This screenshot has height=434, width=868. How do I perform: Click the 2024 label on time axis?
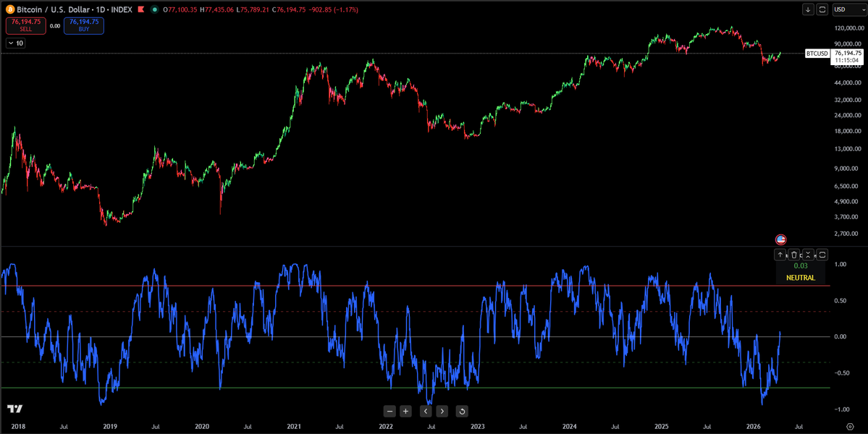click(569, 426)
